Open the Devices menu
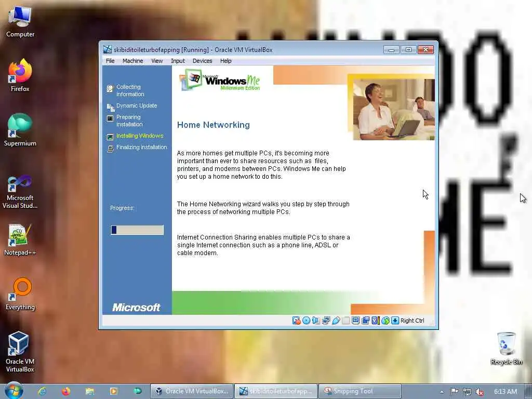This screenshot has height=399, width=532. [202, 61]
